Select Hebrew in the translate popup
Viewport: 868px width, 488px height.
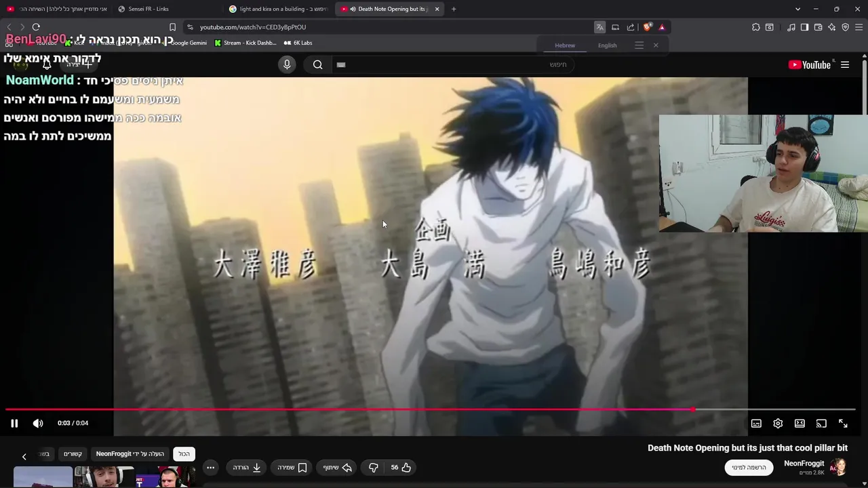click(565, 45)
